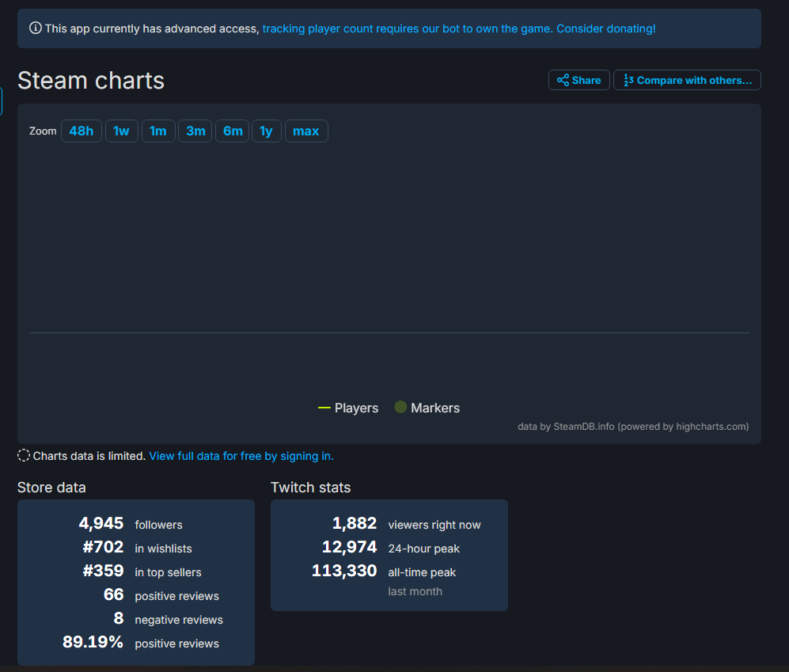789x672 pixels.
Task: Click the 113,330 all-time peak value
Action: 345,571
